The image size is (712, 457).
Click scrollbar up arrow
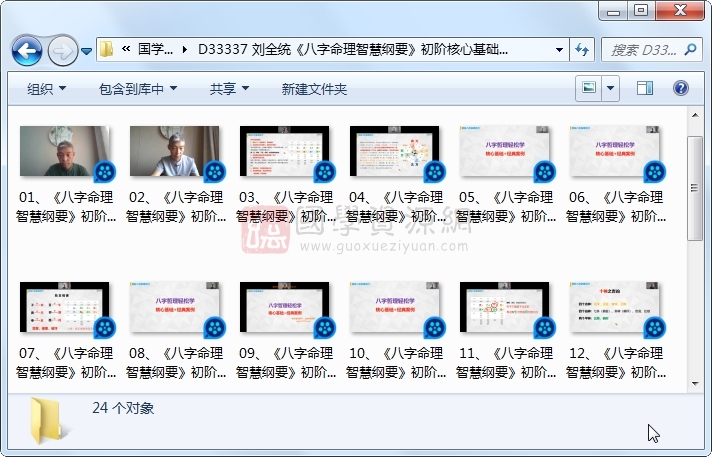(x=695, y=115)
